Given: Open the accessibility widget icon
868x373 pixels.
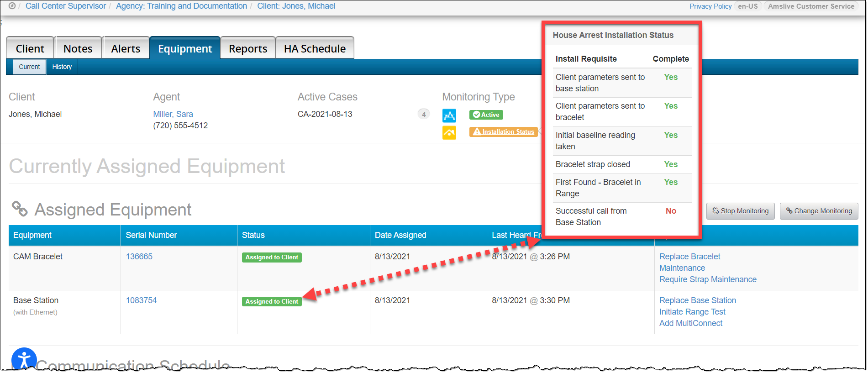Looking at the screenshot, I should (x=24, y=359).
